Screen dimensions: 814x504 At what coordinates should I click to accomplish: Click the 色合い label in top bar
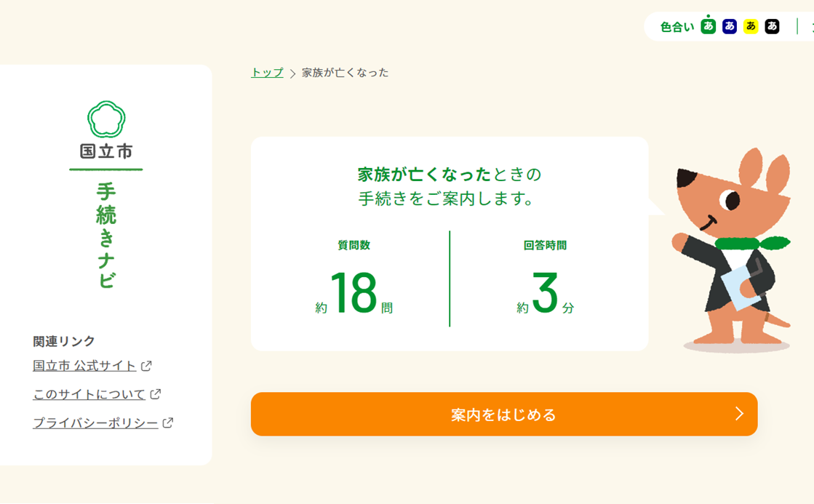[x=677, y=27]
